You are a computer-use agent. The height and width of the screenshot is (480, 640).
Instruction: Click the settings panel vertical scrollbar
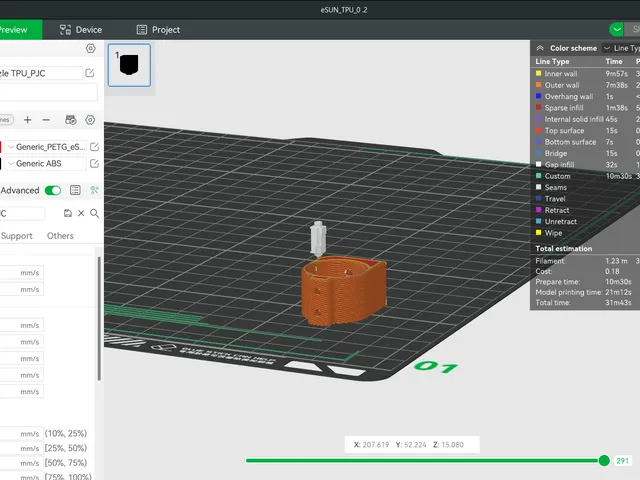[99, 318]
